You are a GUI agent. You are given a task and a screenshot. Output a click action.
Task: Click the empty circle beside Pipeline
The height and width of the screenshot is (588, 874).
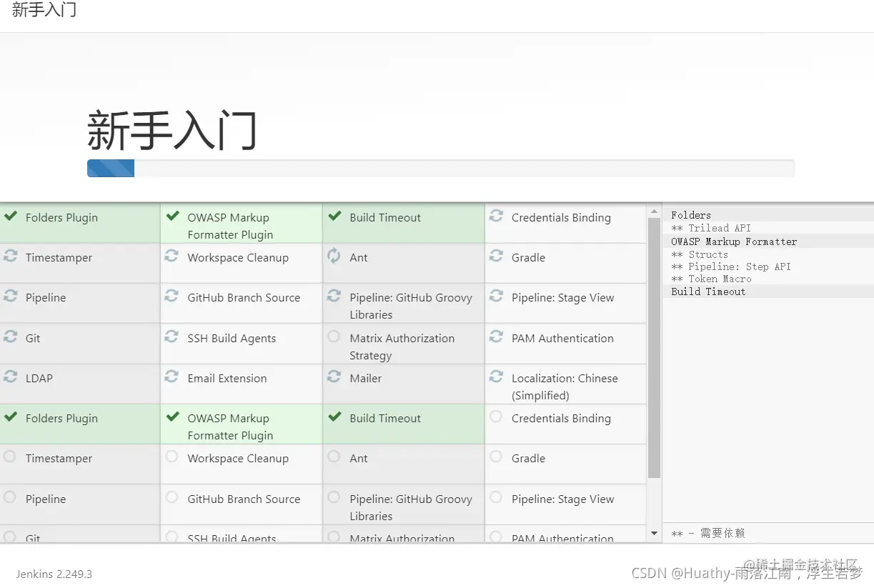coord(9,497)
